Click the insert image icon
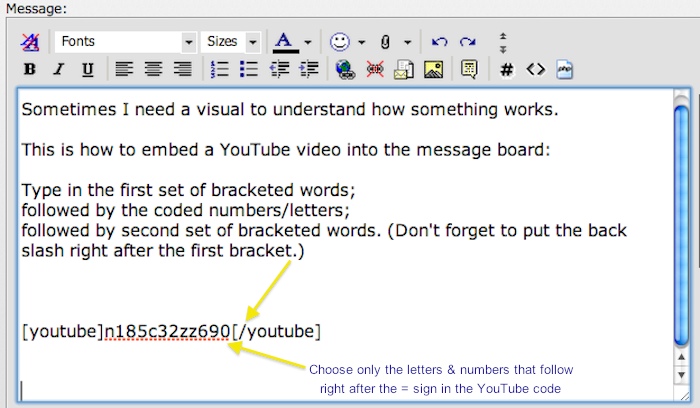This screenshot has width=700, height=408. click(x=433, y=69)
